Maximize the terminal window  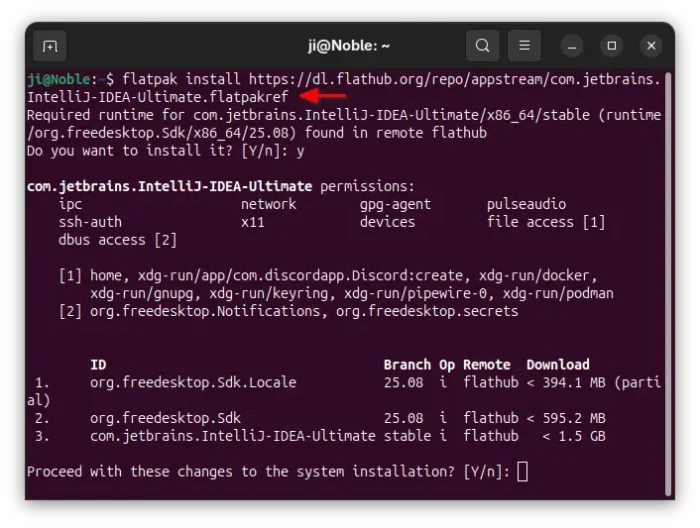pos(612,46)
